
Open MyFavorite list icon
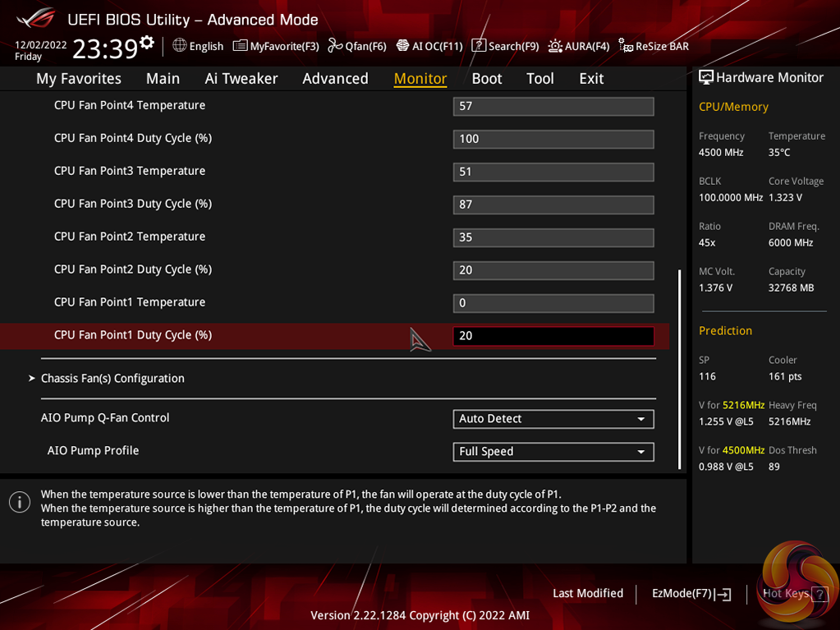coord(240,46)
